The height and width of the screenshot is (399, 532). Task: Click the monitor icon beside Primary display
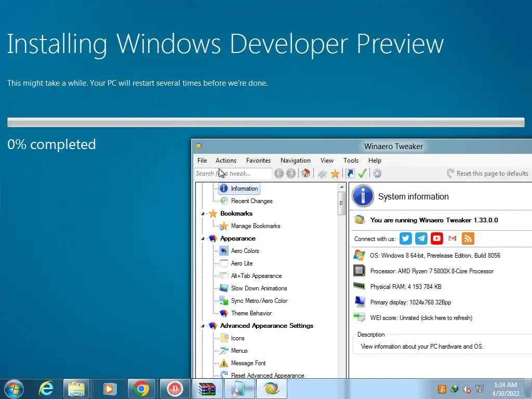pyautogui.click(x=360, y=302)
